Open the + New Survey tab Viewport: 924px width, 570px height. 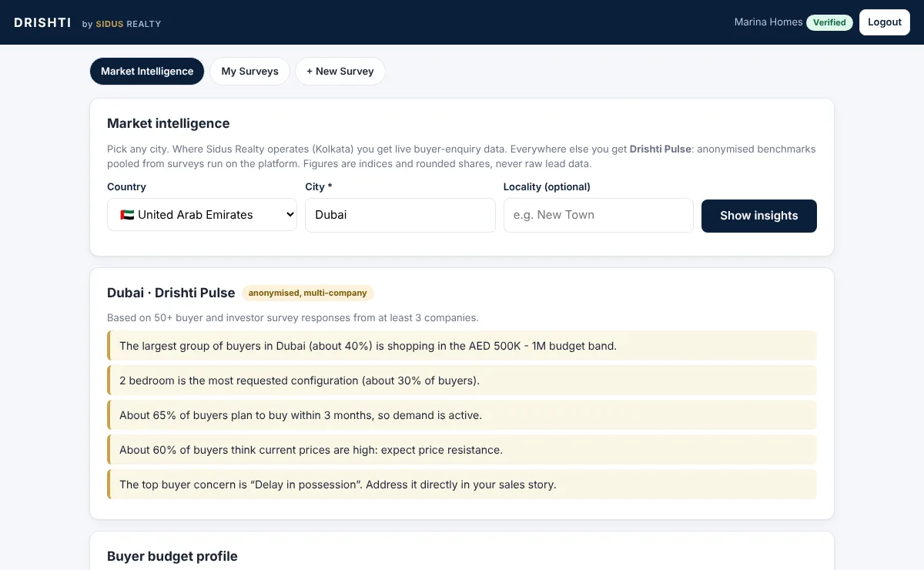point(340,71)
